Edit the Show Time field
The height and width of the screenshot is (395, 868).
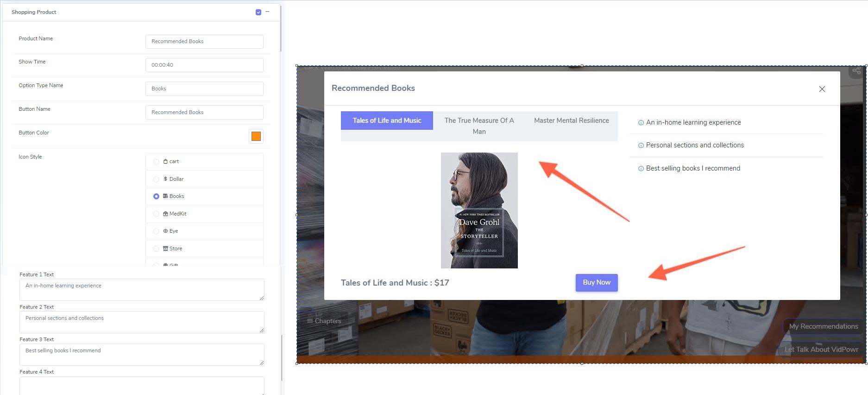(x=204, y=65)
